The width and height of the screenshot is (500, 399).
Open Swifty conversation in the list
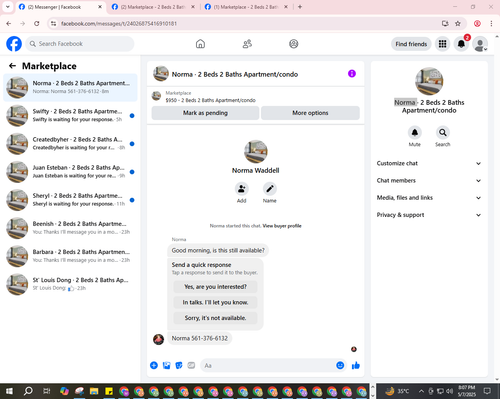tap(70, 115)
